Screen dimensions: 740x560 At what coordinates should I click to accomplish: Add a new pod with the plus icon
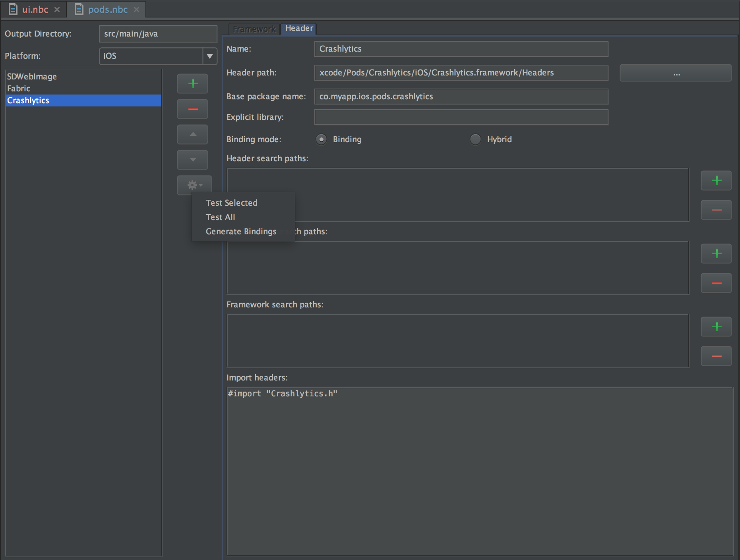(x=192, y=83)
